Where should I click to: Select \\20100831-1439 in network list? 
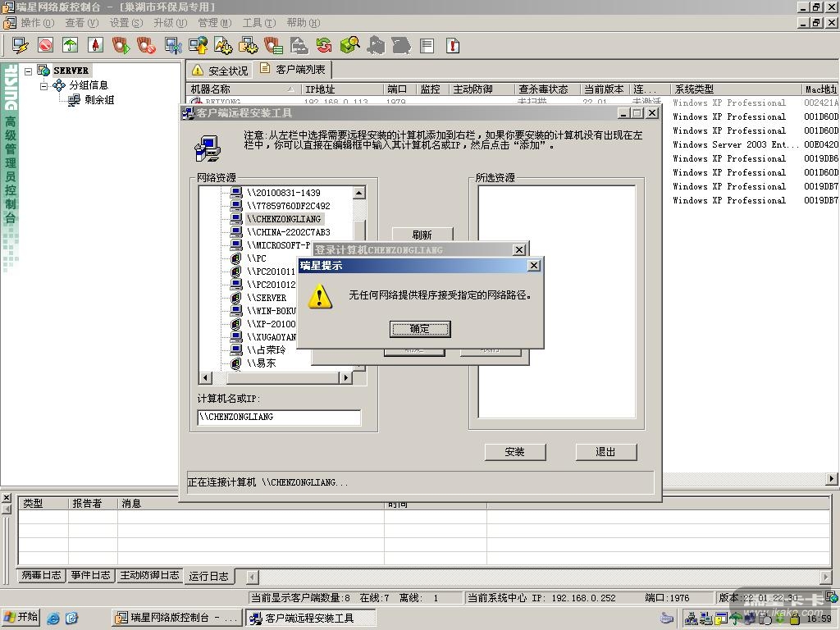[x=284, y=193]
